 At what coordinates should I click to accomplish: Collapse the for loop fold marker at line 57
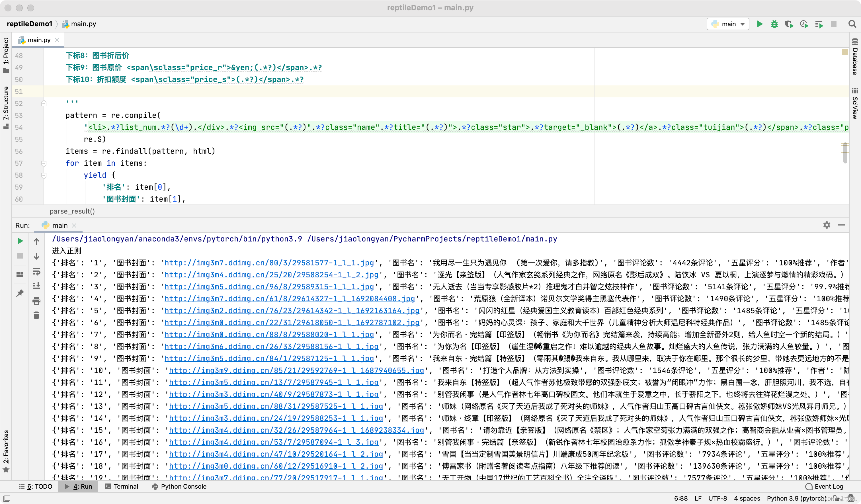44,163
